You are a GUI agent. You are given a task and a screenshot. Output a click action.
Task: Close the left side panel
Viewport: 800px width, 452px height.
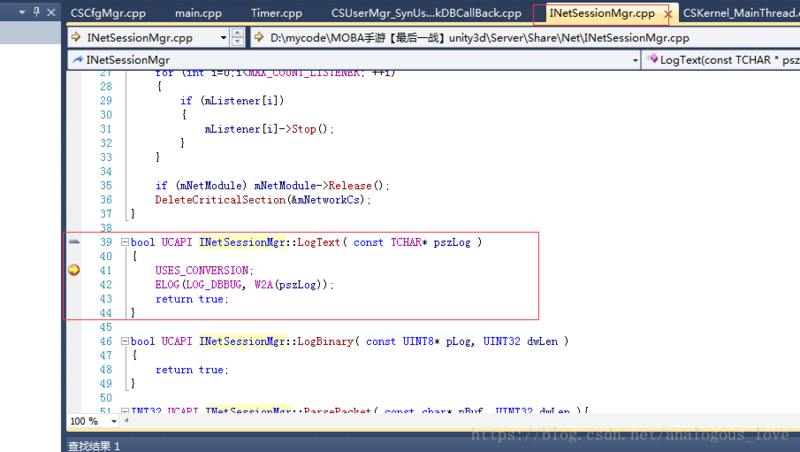51,12
